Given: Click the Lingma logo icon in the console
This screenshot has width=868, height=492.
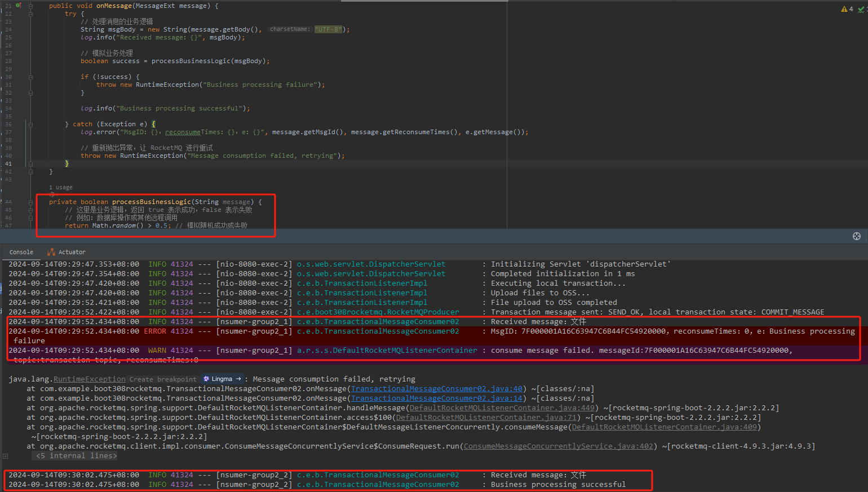Looking at the screenshot, I should click(206, 379).
